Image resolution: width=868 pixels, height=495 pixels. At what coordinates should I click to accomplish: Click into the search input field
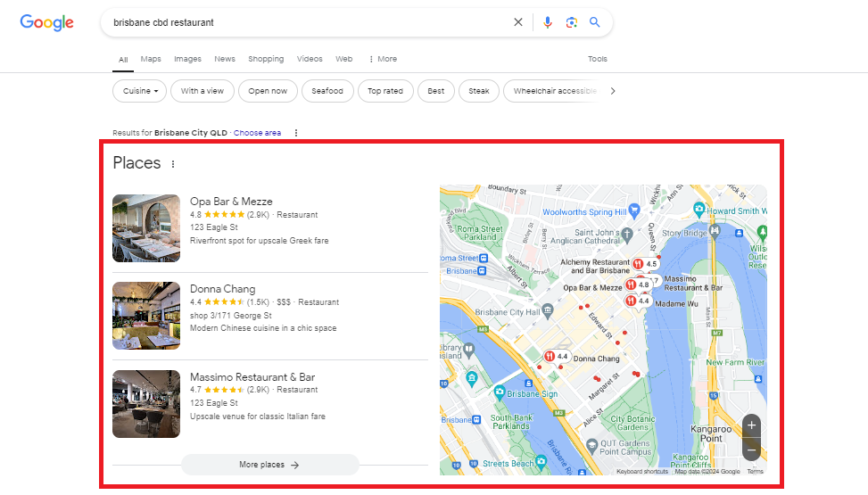(303, 22)
